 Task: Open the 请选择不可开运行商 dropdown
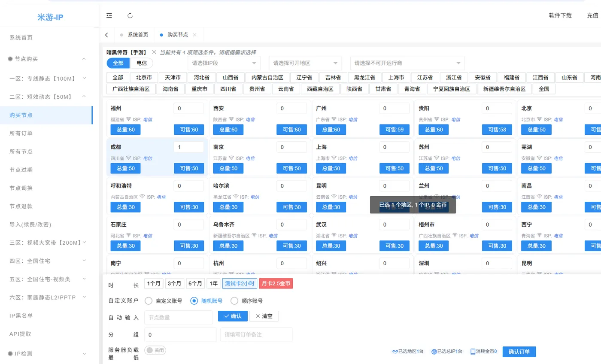(407, 63)
